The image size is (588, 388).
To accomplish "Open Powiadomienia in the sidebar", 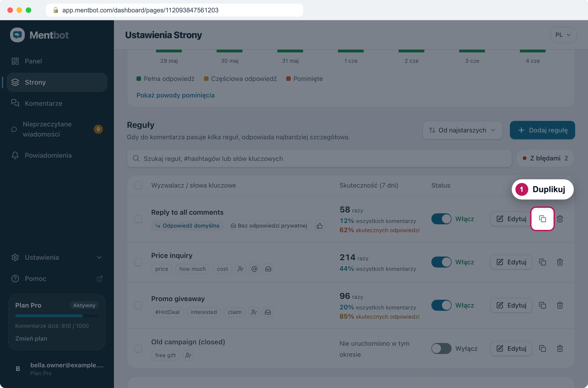I will click(x=57, y=155).
